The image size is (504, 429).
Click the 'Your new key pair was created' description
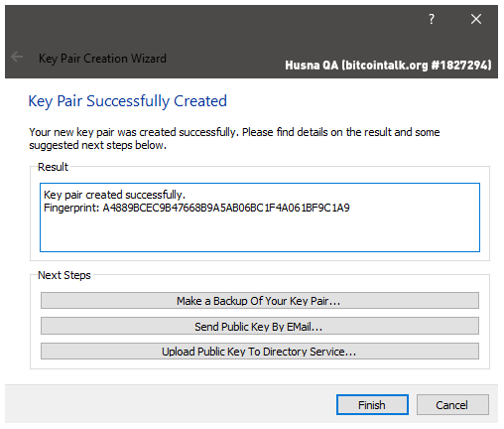pos(234,132)
